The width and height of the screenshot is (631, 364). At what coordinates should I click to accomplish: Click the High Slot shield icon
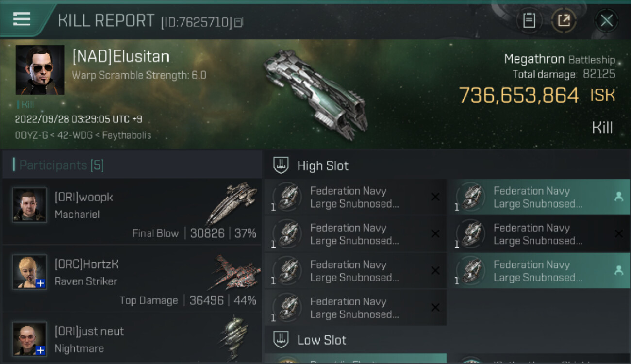(x=281, y=165)
